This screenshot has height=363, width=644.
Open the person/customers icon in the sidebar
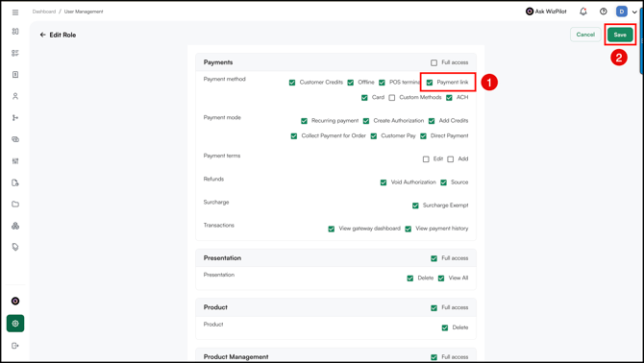click(x=15, y=96)
